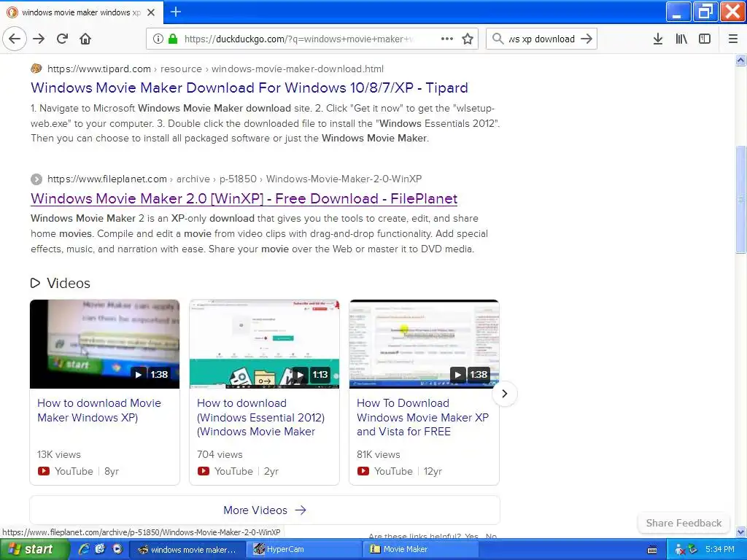Switch to Firefox taskbar button
Image resolution: width=747 pixels, height=560 pixels.
coord(187,550)
